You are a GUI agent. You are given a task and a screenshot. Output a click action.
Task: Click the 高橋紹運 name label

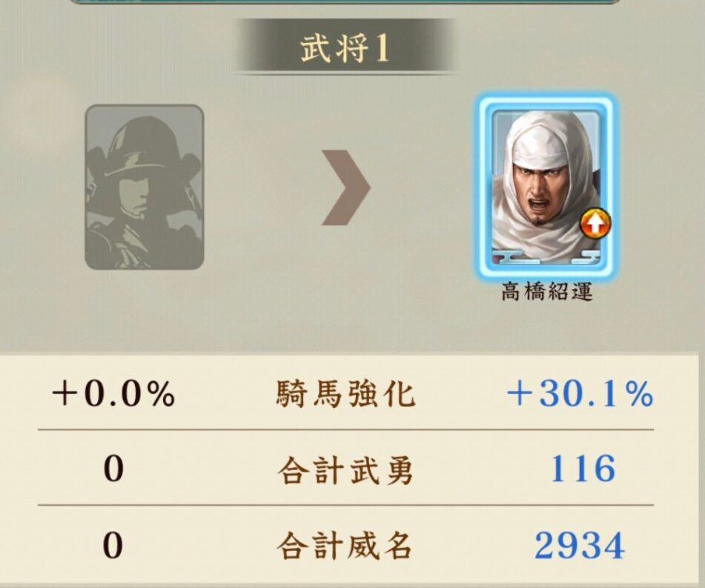click(x=547, y=291)
